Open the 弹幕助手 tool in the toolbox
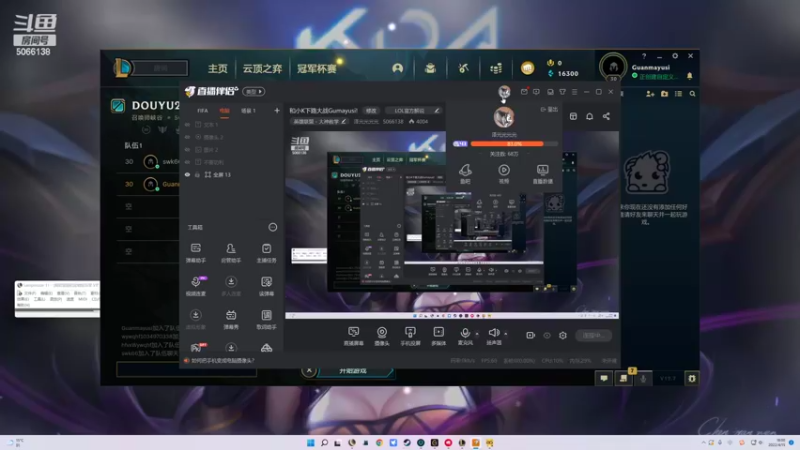 tap(195, 253)
